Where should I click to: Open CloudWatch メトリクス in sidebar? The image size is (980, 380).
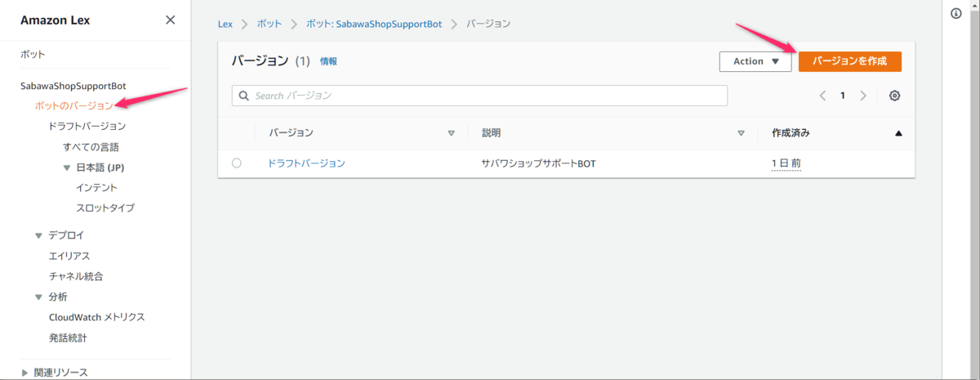pyautogui.click(x=96, y=317)
